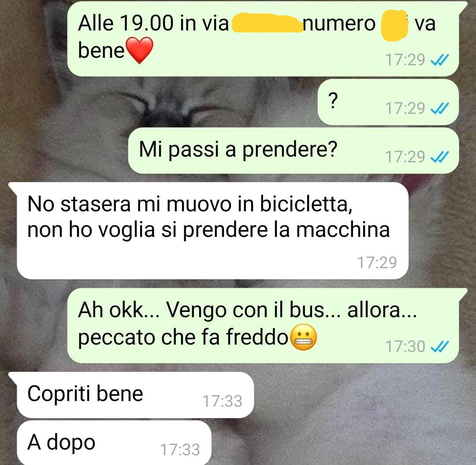Tap read ticks on 'Mi passi a prendere?'
476x465 pixels.
click(x=439, y=157)
